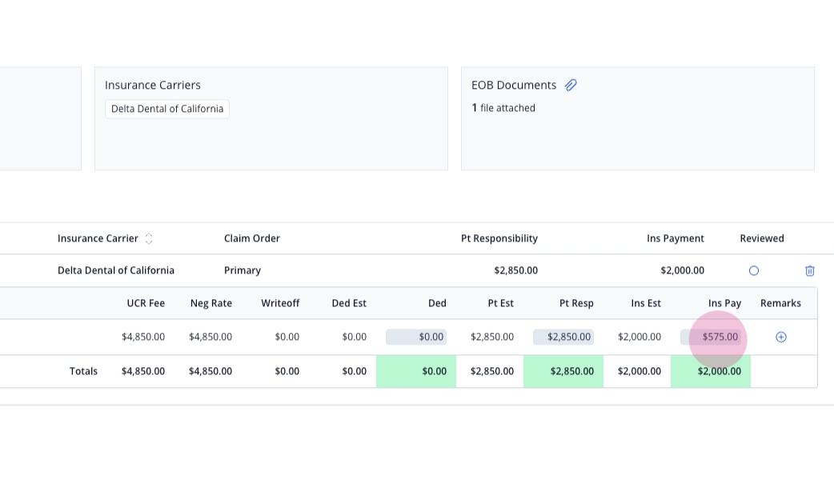This screenshot has height=504, width=834.
Task: Click the Primary claim order cell
Action: [242, 270]
